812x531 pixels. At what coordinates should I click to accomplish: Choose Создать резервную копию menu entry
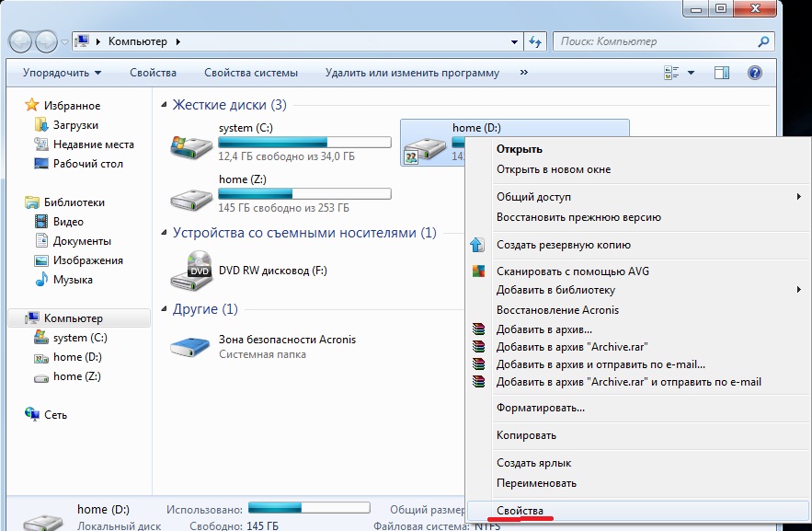pos(638,245)
